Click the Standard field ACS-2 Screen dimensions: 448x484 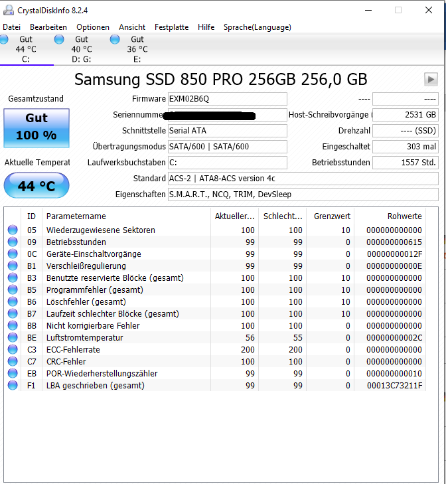pyautogui.click(x=303, y=179)
